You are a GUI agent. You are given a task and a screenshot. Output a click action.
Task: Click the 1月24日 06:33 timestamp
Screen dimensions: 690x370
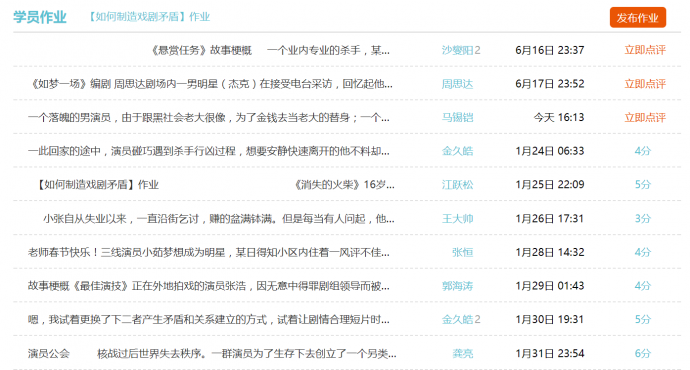click(x=550, y=151)
